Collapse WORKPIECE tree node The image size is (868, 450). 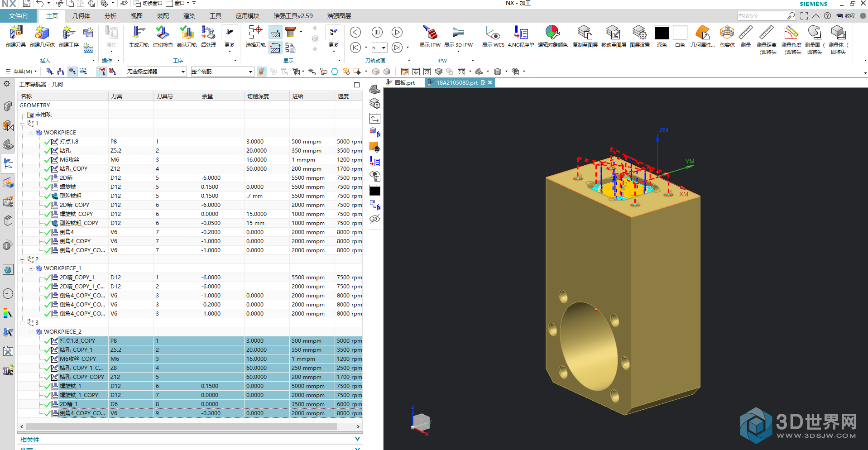31,133
